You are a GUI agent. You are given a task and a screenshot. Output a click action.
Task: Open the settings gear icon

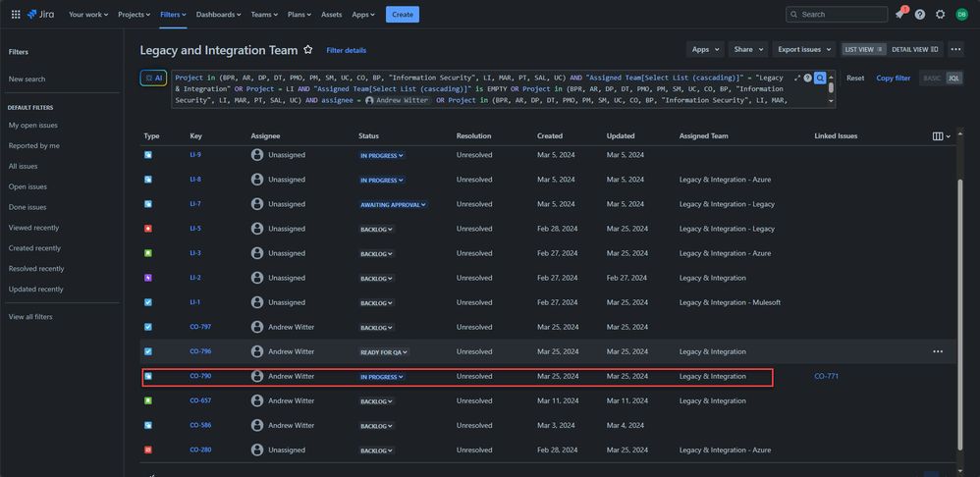[940, 15]
